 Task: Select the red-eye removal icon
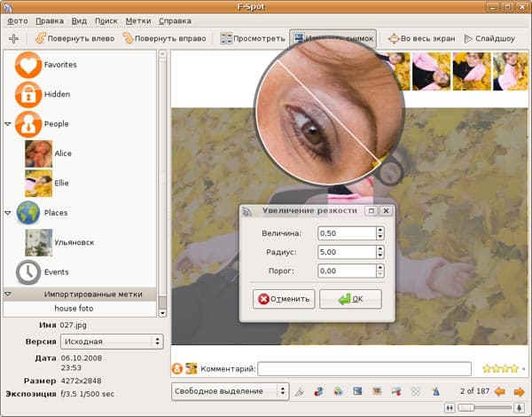click(318, 391)
